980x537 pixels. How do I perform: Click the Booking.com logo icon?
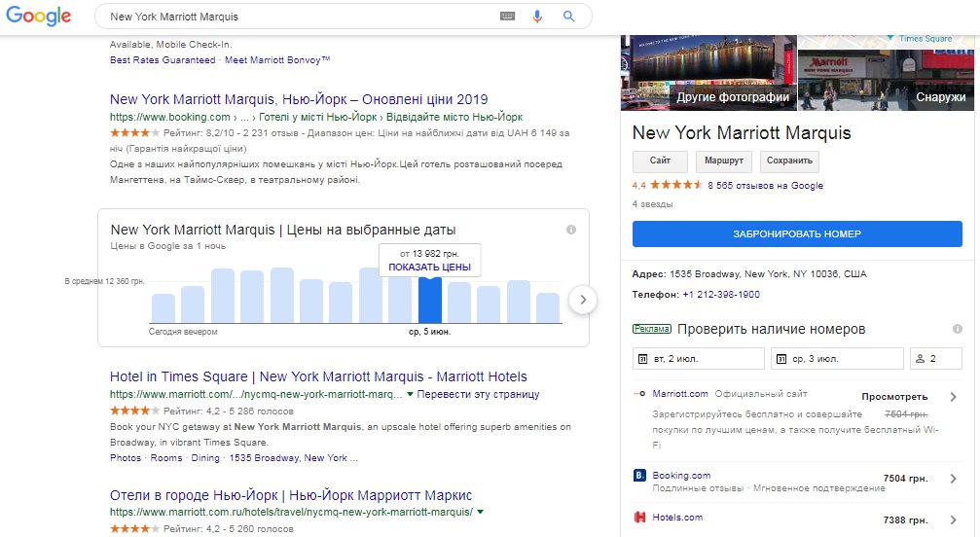(x=639, y=475)
